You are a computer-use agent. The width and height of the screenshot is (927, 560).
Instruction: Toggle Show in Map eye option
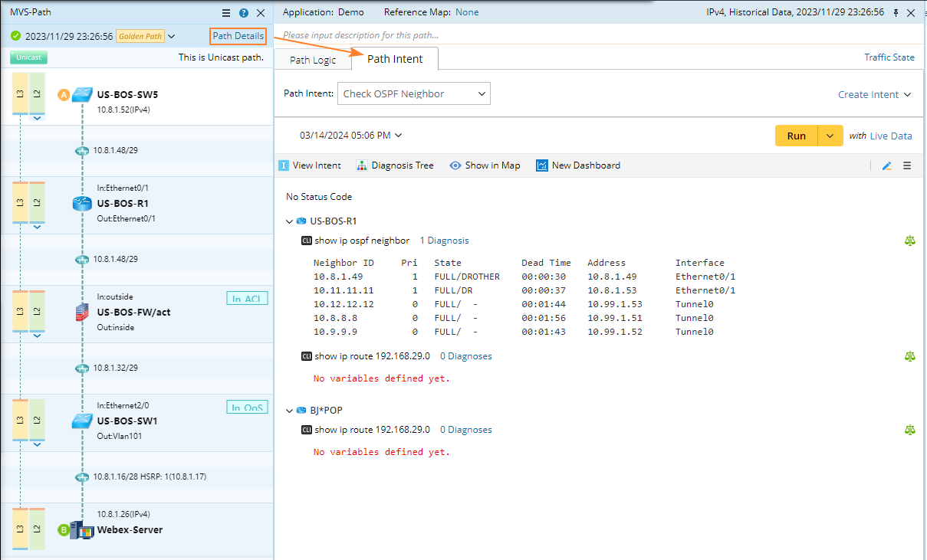485,165
